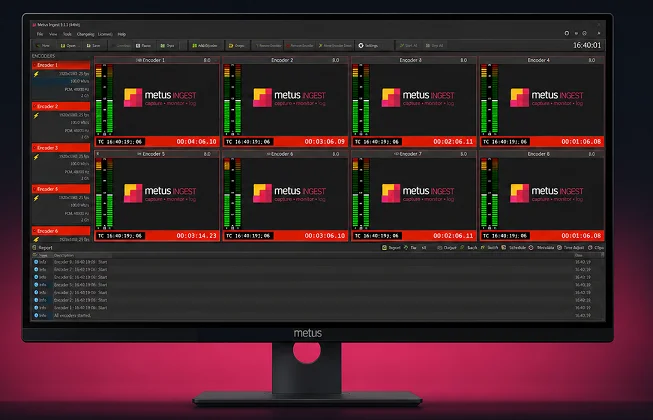Image resolution: width=653 pixels, height=420 pixels.
Task: Select Encoder 2 in the encoders list
Action: pos(61,106)
